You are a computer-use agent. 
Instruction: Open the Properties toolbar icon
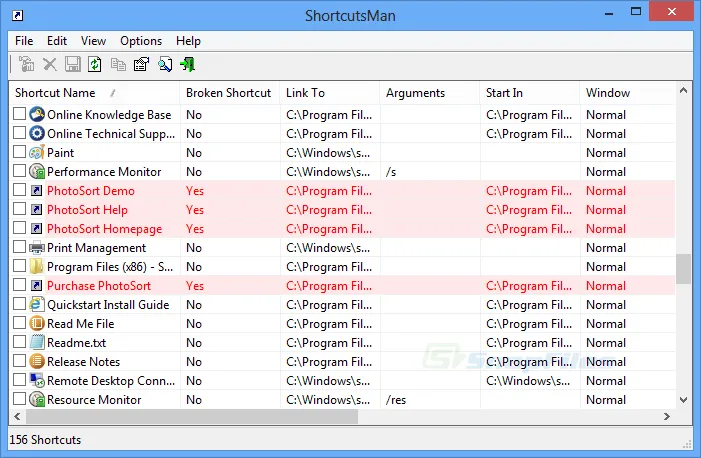pos(141,64)
